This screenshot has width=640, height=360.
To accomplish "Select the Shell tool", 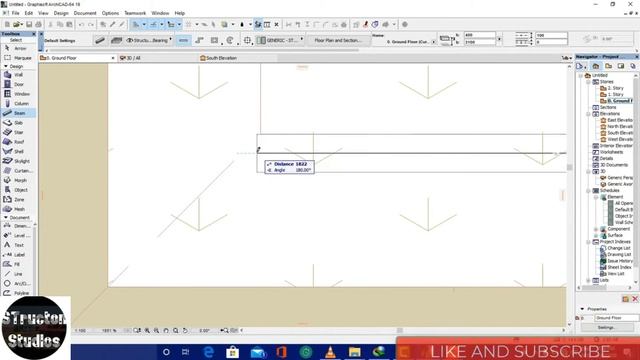I will coord(18,151).
